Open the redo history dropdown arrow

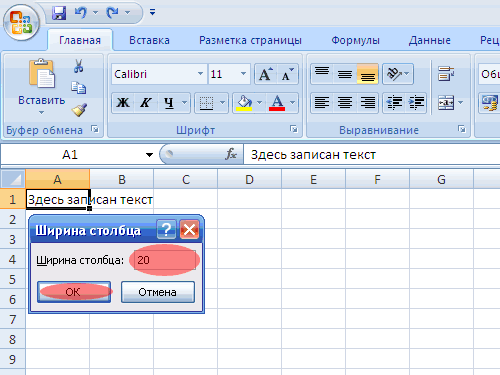[x=127, y=13]
